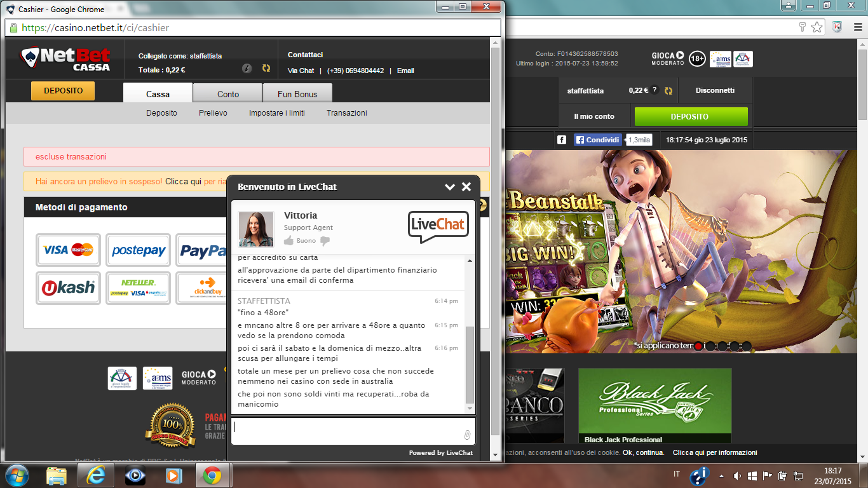Click the NetBet Cassa logo
Screen dimensions: 868x488
65,59
